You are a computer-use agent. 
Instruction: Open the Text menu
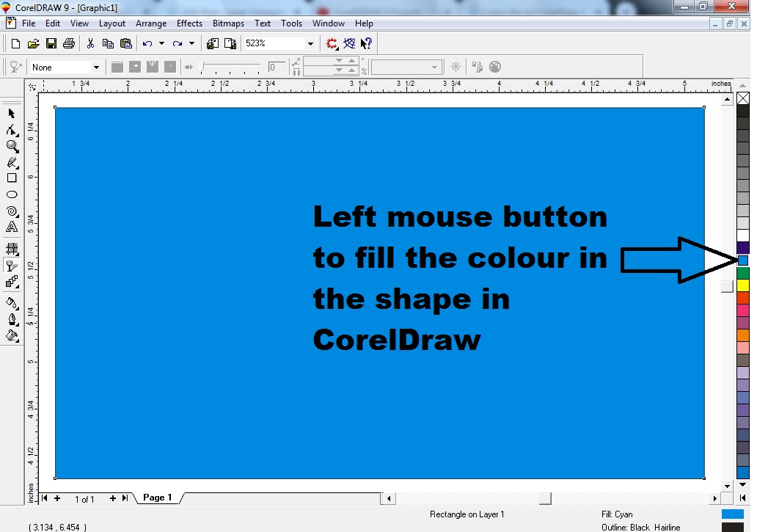(x=263, y=23)
